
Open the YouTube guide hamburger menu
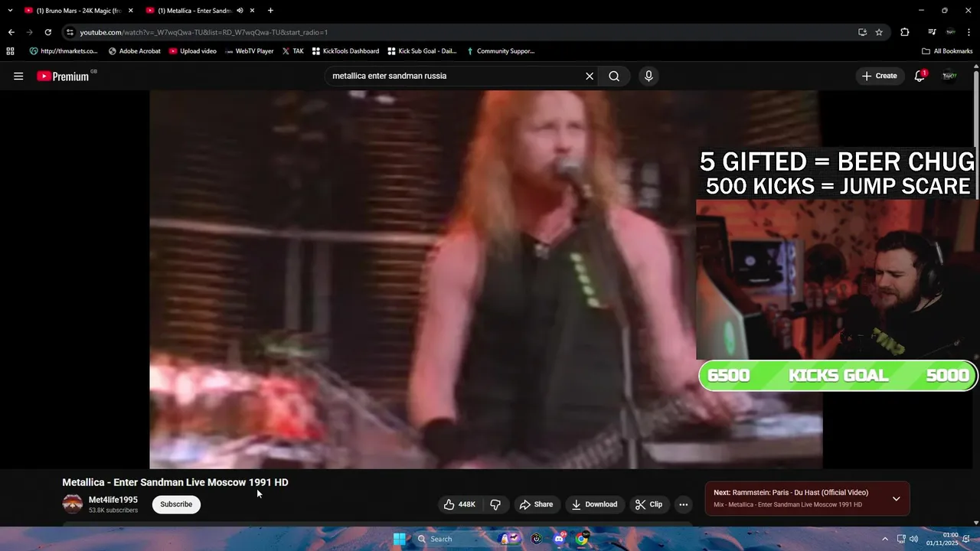click(18, 76)
